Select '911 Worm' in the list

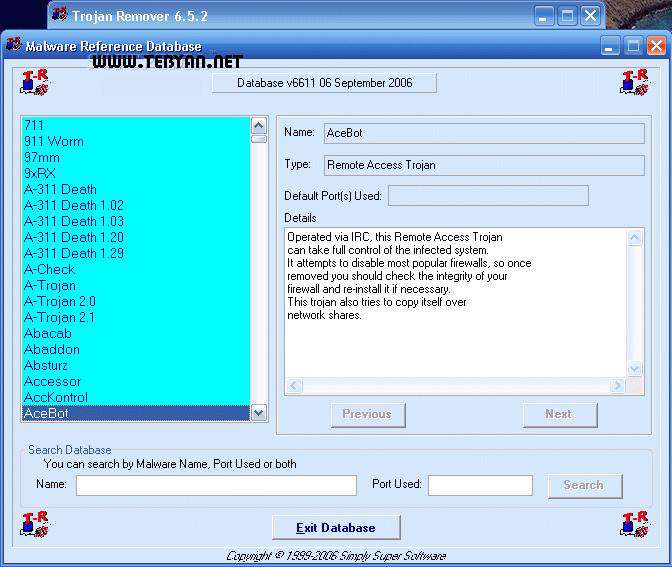(x=135, y=141)
